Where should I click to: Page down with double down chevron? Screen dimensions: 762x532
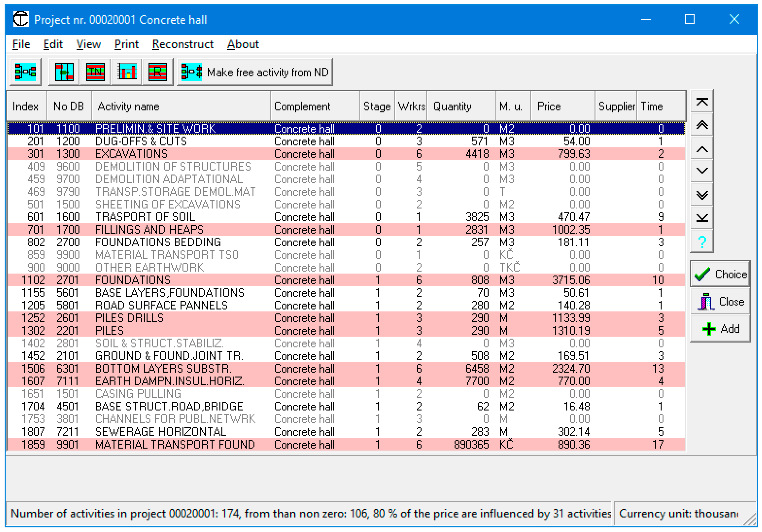pos(702,194)
